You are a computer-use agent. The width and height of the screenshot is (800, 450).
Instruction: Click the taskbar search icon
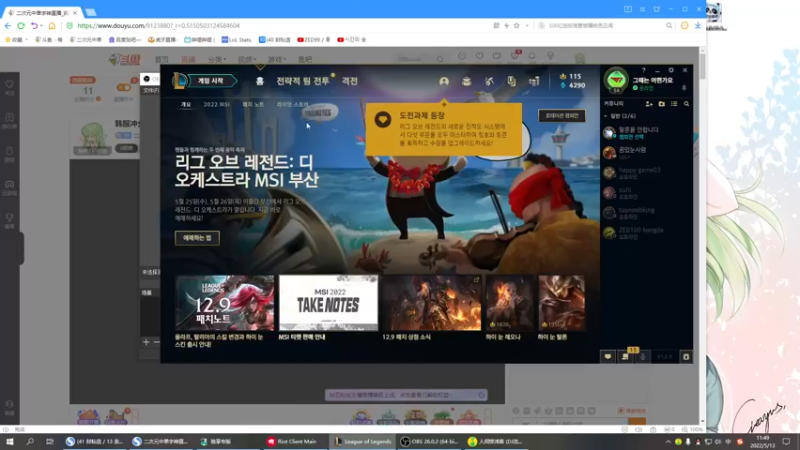pyautogui.click(x=30, y=442)
